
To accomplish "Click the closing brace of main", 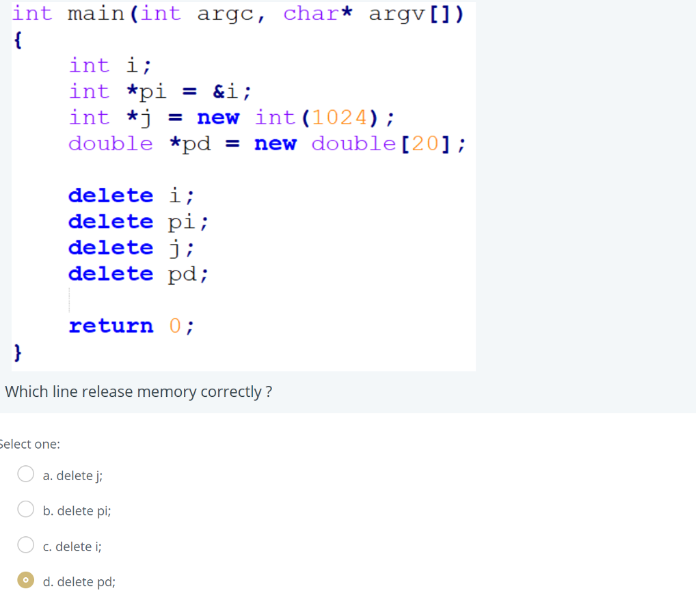I will click(x=17, y=352).
